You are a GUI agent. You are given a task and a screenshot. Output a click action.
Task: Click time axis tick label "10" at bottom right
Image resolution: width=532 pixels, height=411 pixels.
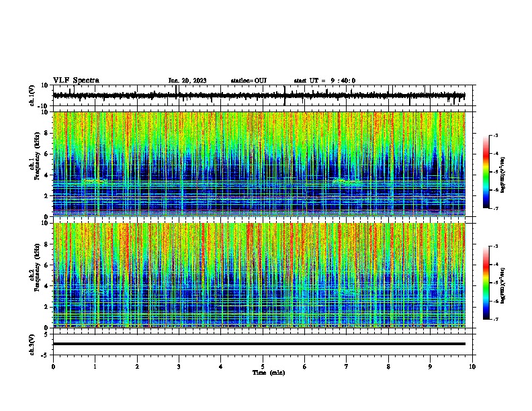pos(472,367)
